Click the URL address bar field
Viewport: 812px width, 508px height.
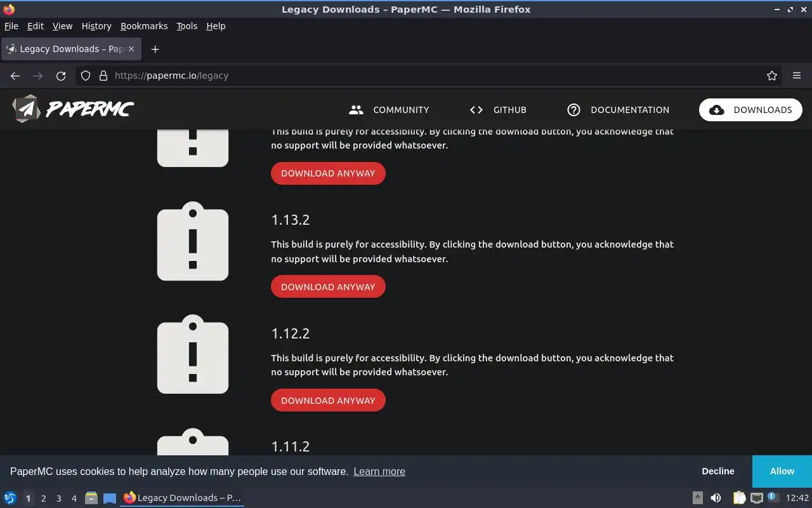point(429,76)
